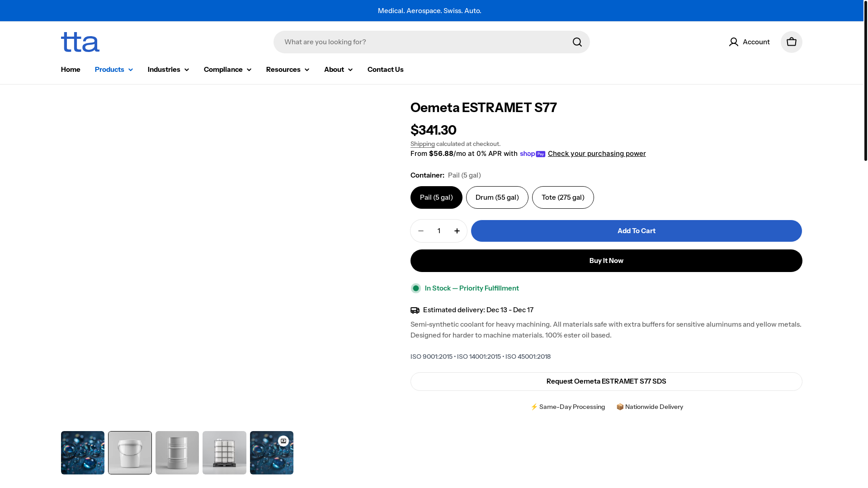Screen dimensions: 868x488
Task: Click the ISO 9001:2015 certifications line
Action: pos(481,357)
